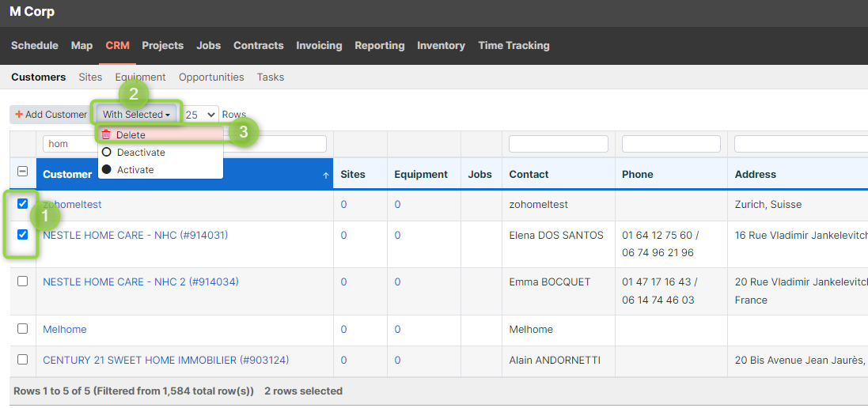
Task: Click the hollow circle Deactivate icon
Action: tap(107, 152)
